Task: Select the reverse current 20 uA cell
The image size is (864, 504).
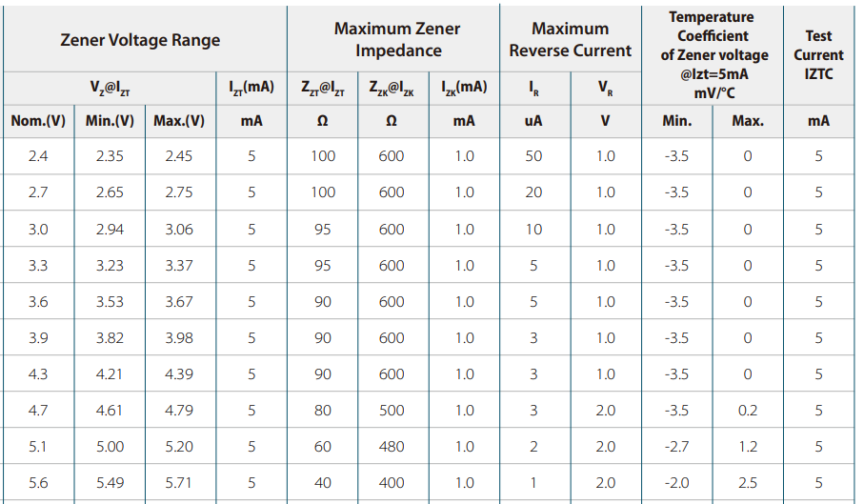Action: click(533, 192)
